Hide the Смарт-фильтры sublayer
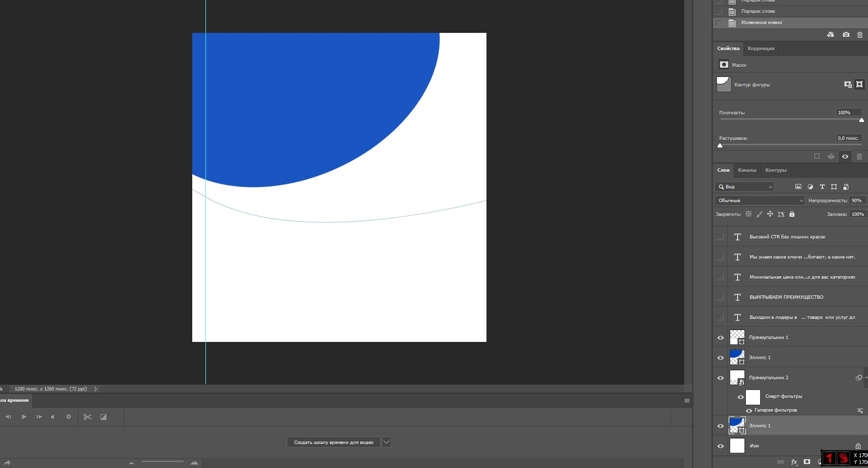This screenshot has height=468, width=868. tap(740, 397)
